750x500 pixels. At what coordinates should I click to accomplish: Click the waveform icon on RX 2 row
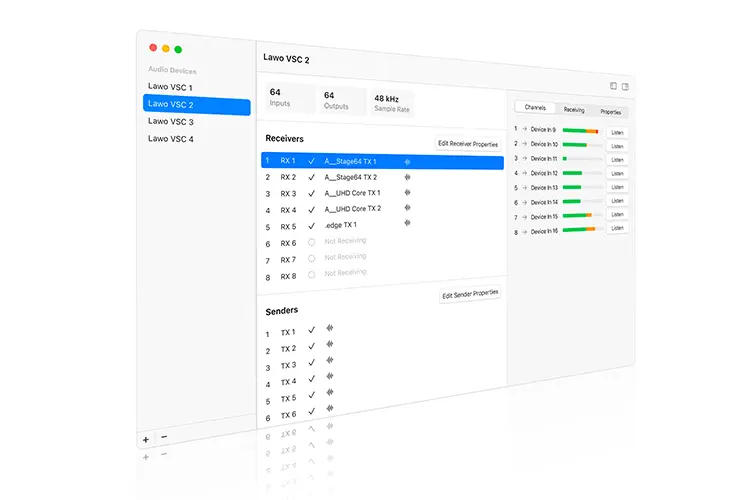point(408,177)
